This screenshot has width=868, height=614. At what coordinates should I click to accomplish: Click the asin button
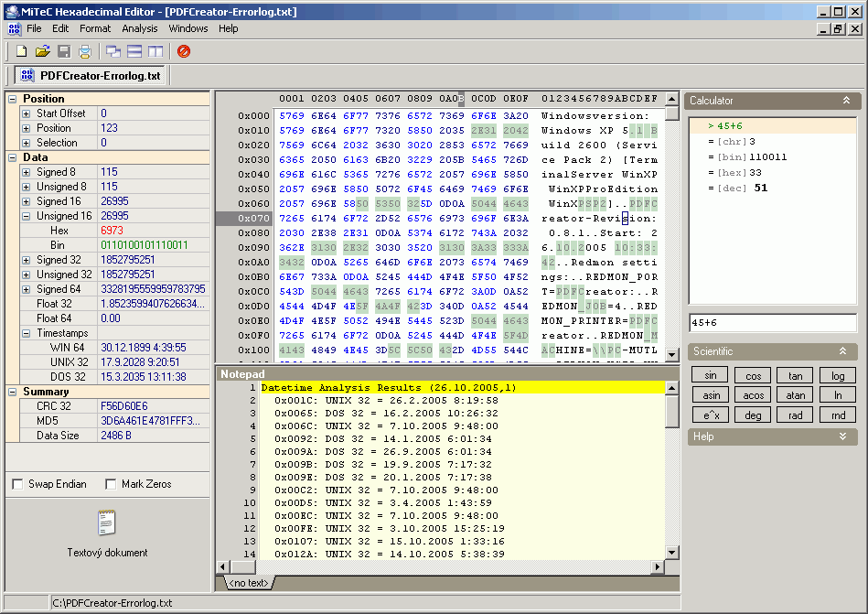coord(711,394)
